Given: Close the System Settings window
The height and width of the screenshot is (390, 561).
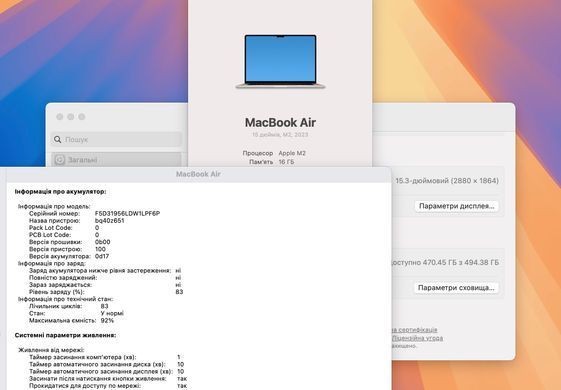Looking at the screenshot, I should point(60,117).
